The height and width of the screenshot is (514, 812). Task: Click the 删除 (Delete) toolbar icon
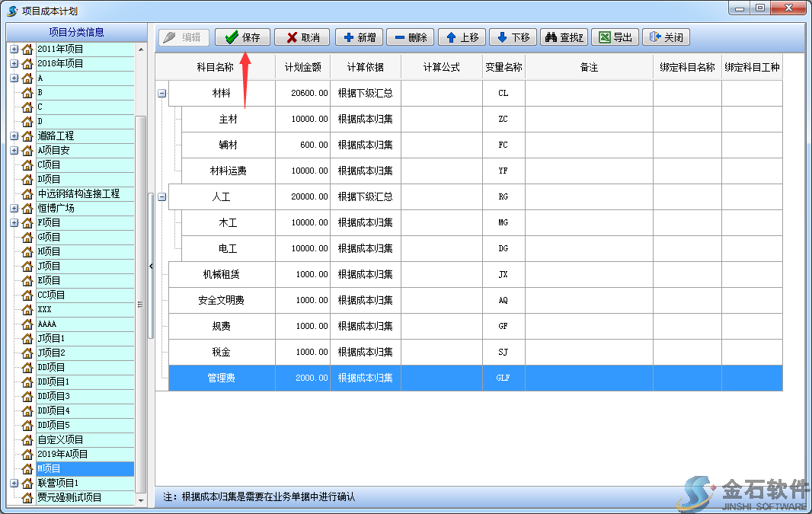tap(410, 37)
